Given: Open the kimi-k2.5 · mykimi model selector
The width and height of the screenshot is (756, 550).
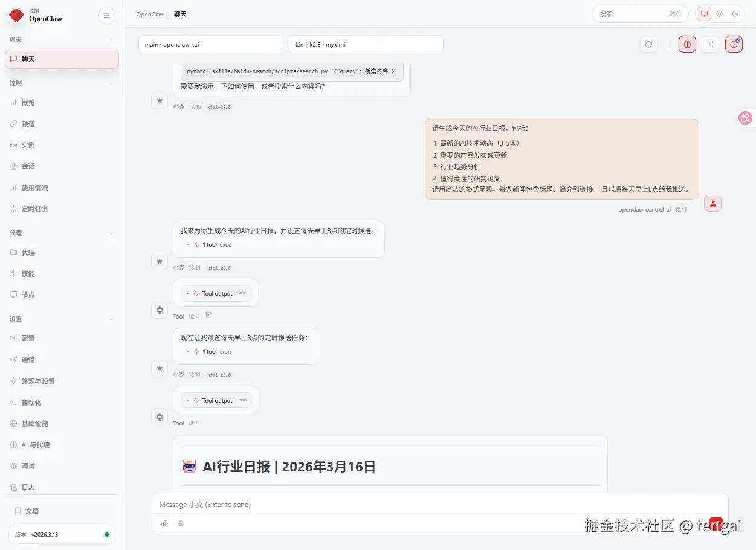Looking at the screenshot, I should pos(366,44).
